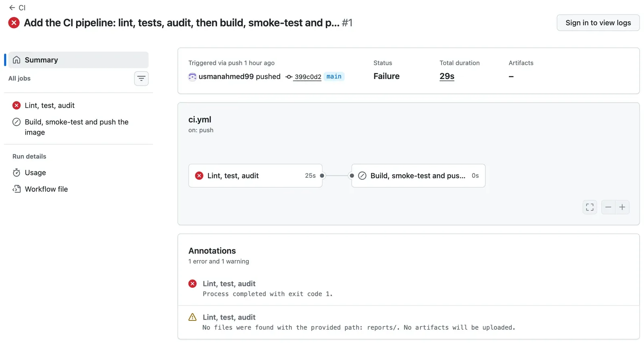
Task: Open the Summary tab in the sidebar
Action: click(78, 60)
